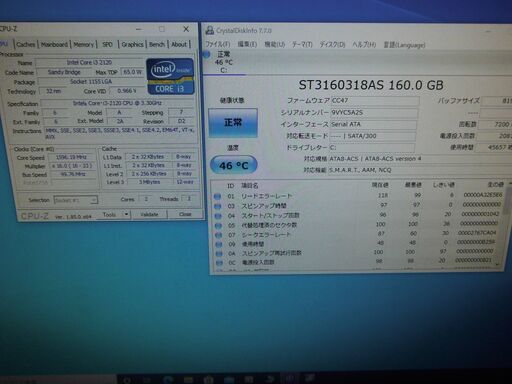Click the Code Name value Sandy Bridge
The image size is (512, 384).
[x=64, y=72]
